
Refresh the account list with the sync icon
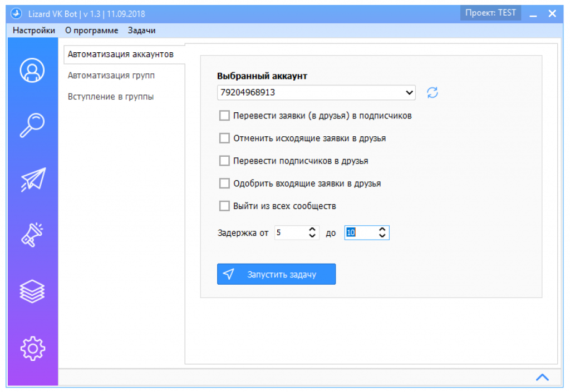pos(432,92)
